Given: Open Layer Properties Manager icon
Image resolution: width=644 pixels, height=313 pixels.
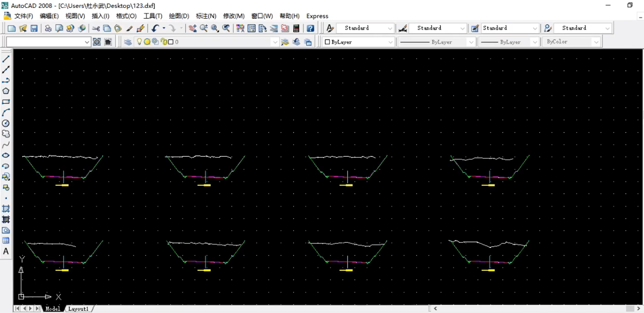Looking at the screenshot, I should click(128, 42).
